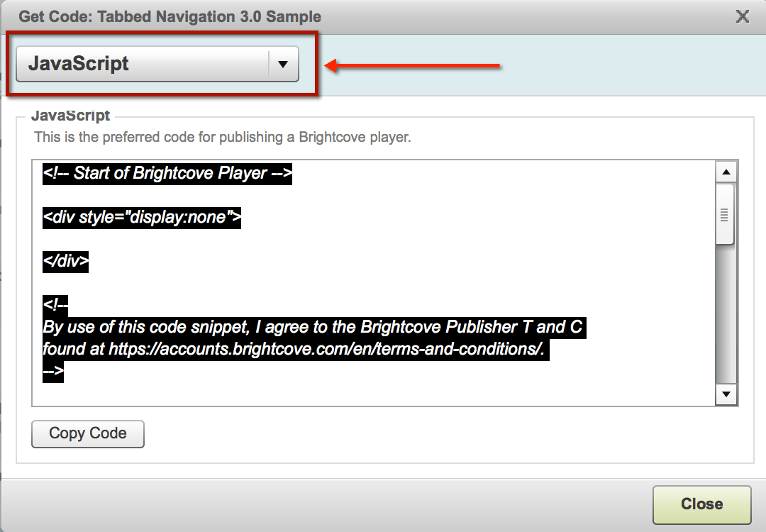This screenshot has height=532, width=766.
Task: Click the JavaScript fieldset legend label
Action: 71,116
